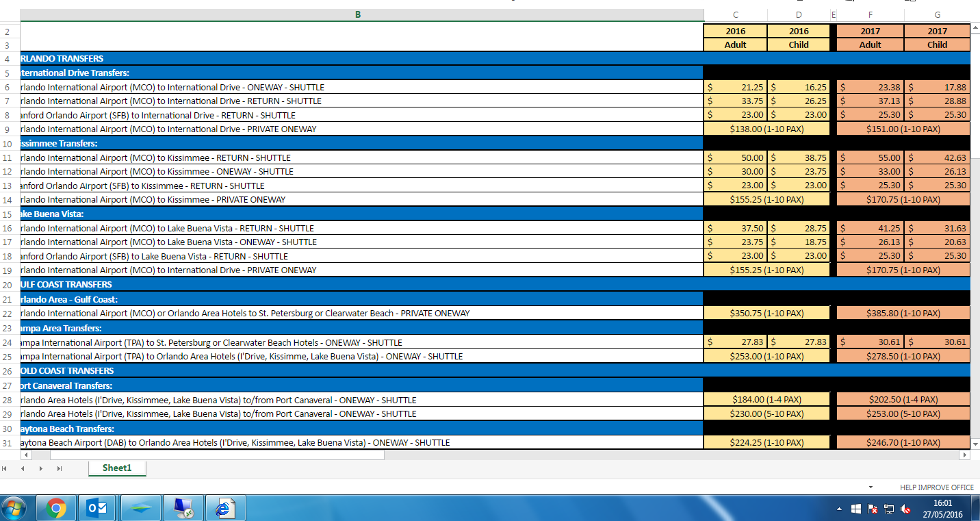Click the Show Desktop strip
The image size is (980, 521).
click(x=975, y=509)
